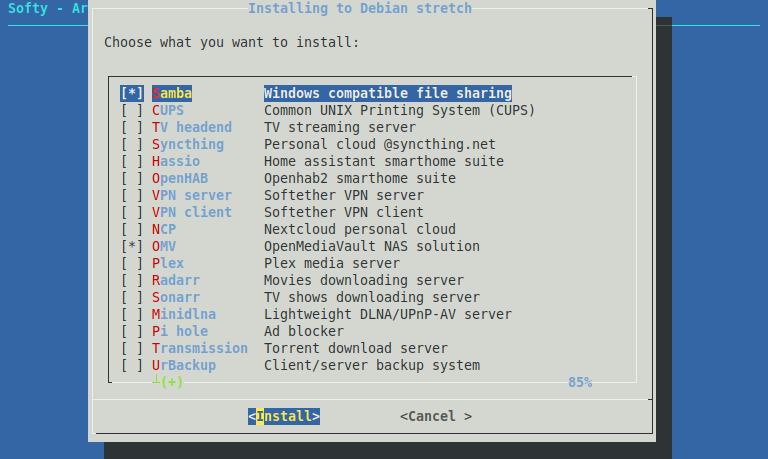Viewport: 768px width, 459px height.
Task: Select the Pi hole entry name
Action: pyautogui.click(x=180, y=331)
